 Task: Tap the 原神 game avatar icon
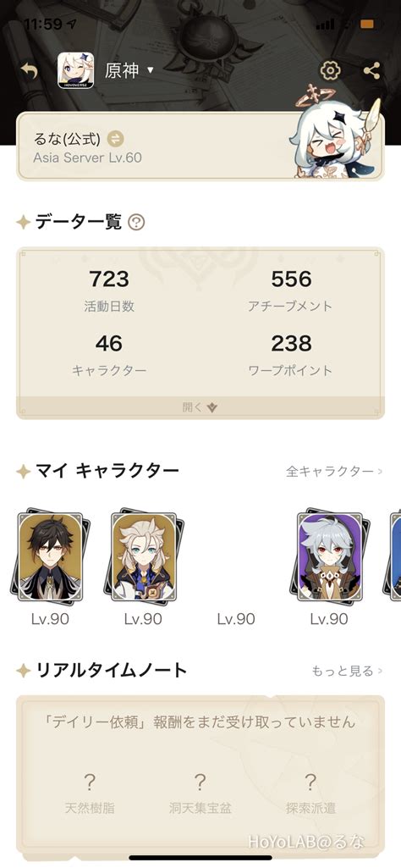pyautogui.click(x=76, y=71)
